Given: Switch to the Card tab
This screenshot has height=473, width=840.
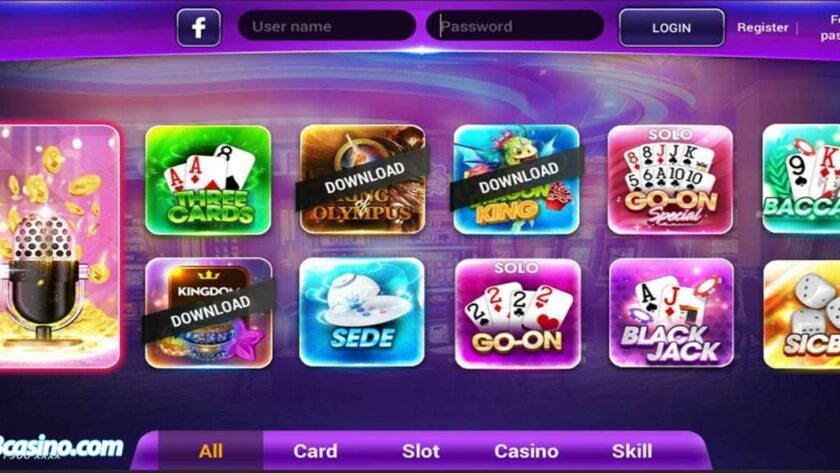Looking at the screenshot, I should [x=315, y=451].
